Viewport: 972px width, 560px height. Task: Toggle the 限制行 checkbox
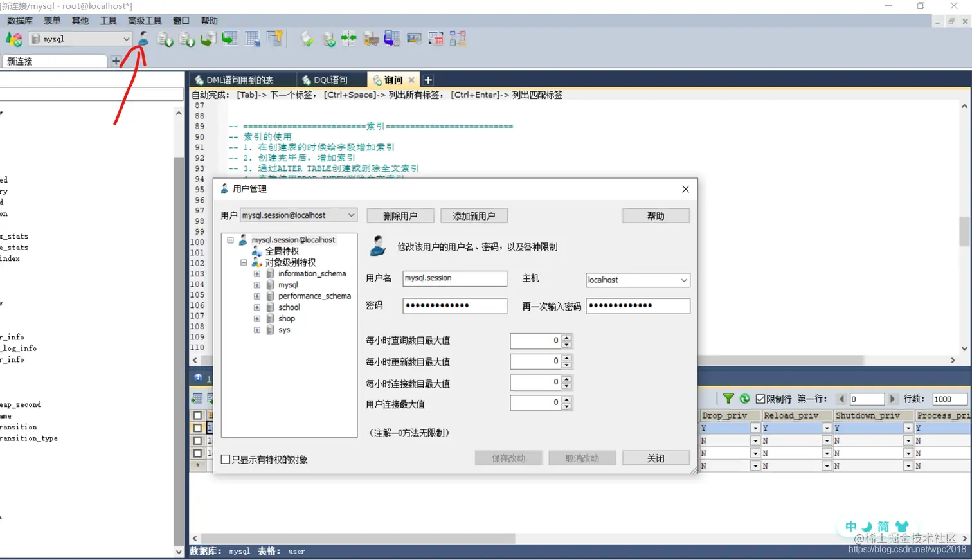point(760,399)
